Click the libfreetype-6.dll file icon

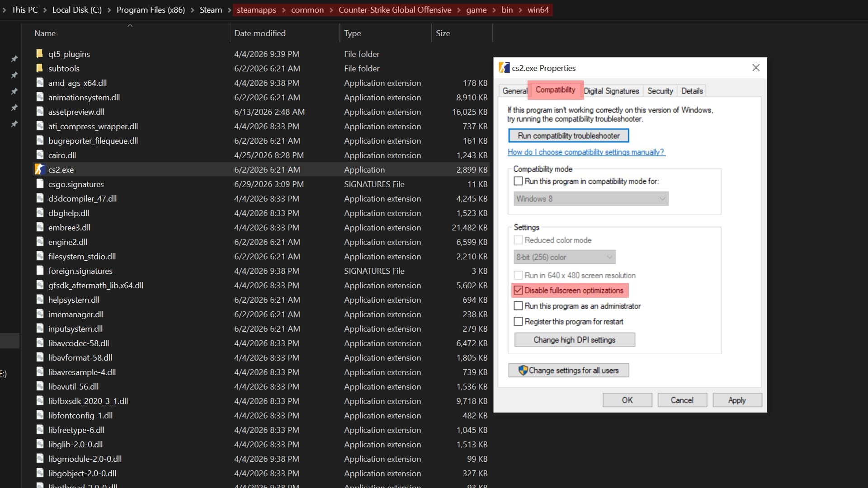click(x=40, y=430)
